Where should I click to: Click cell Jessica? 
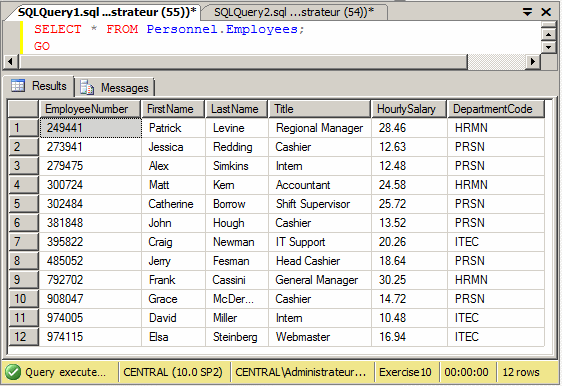click(173, 147)
